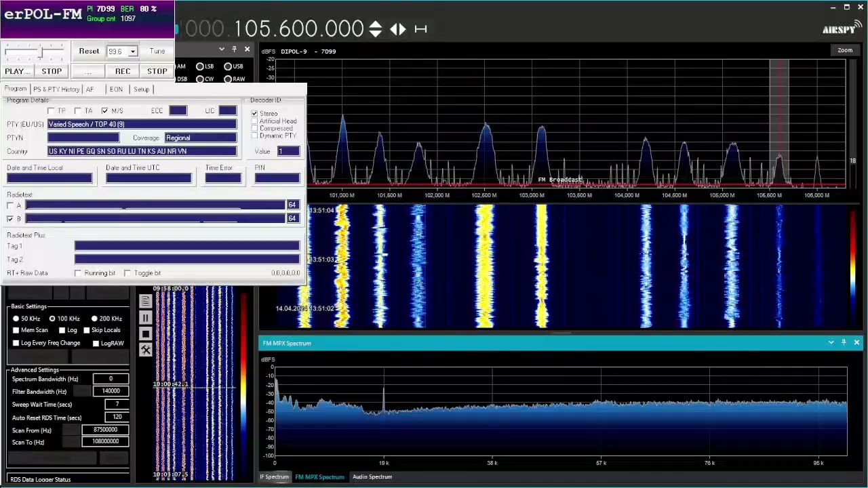Click frequency step up-down arrows icon
Viewport: 868px width, 488px height.
pos(375,29)
